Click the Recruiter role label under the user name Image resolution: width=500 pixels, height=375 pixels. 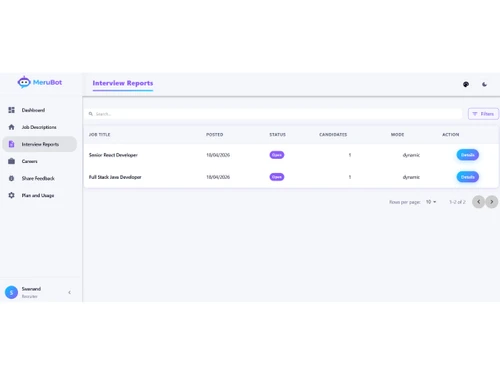(x=30, y=296)
